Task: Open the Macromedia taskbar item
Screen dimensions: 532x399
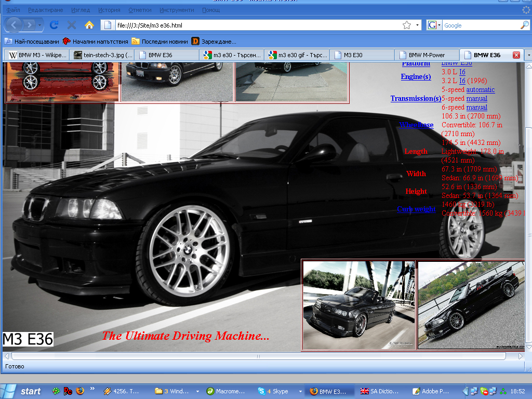Action: tap(228, 391)
